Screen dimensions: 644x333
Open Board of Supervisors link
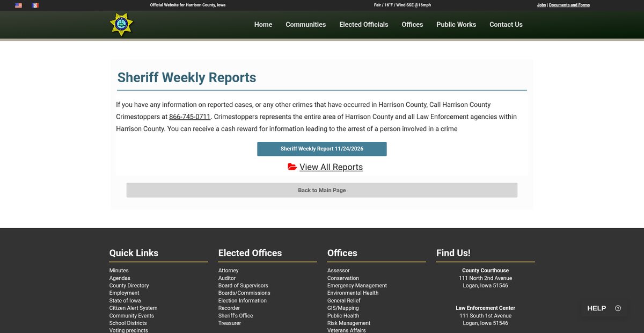(243, 286)
